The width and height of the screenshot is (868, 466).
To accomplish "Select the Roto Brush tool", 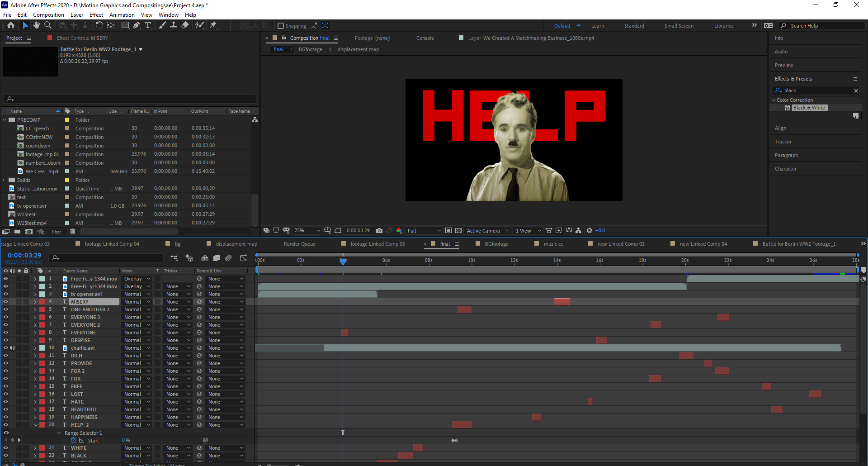I will tap(199, 25).
